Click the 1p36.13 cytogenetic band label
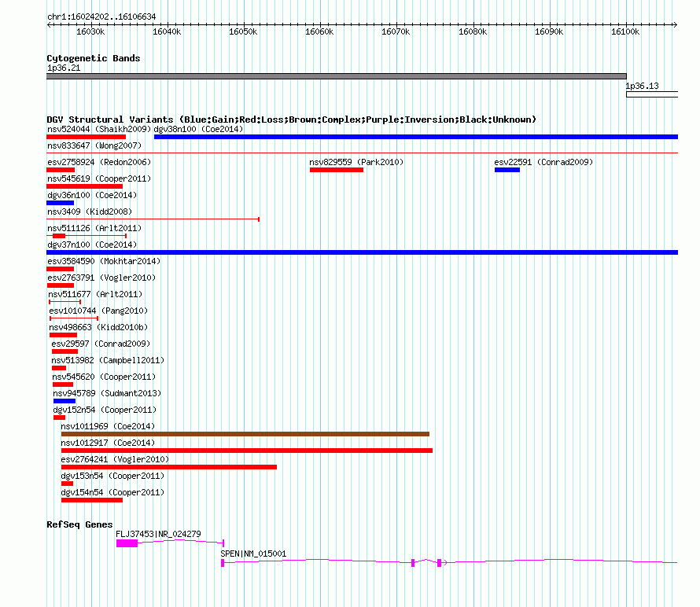Image resolution: width=700 pixels, height=607 pixels. (642, 86)
